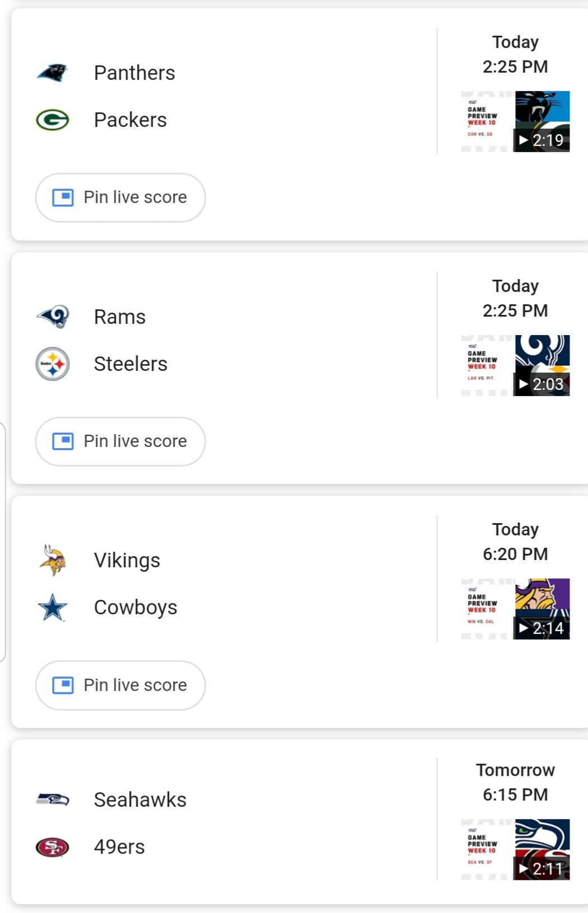Open the Seahawks team name link
The image size is (588, 913).
click(140, 799)
